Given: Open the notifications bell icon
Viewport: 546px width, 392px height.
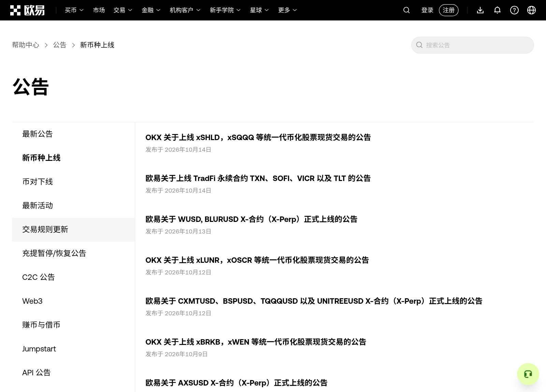Looking at the screenshot, I should click(497, 10).
